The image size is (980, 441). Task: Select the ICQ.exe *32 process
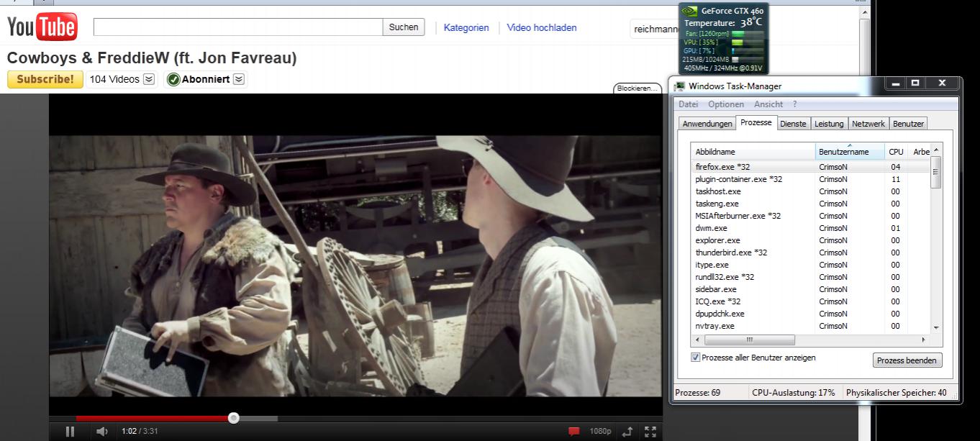pos(810,301)
